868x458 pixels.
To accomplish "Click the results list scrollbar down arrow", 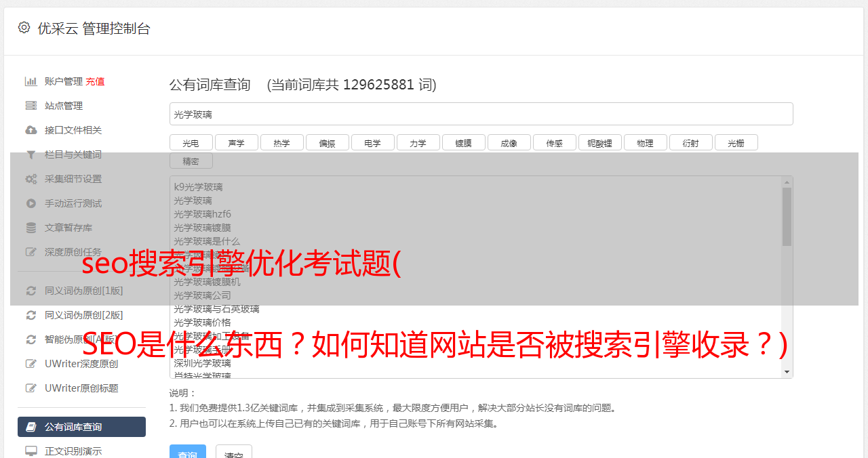I will tap(787, 372).
